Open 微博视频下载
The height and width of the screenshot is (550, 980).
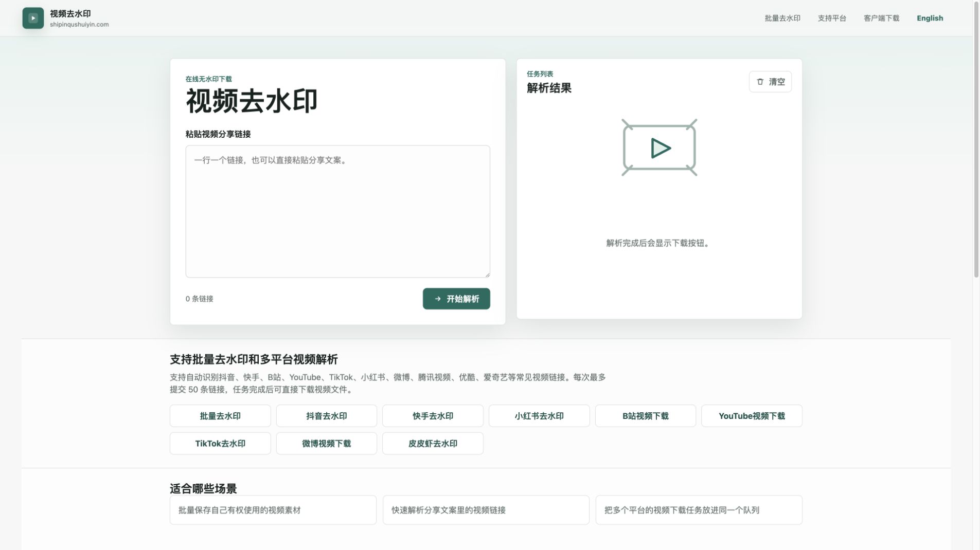326,443
